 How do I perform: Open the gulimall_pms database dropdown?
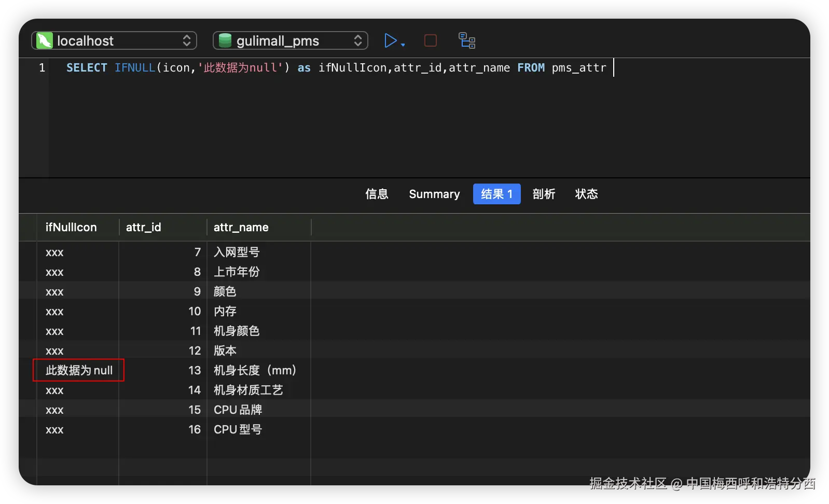[291, 40]
